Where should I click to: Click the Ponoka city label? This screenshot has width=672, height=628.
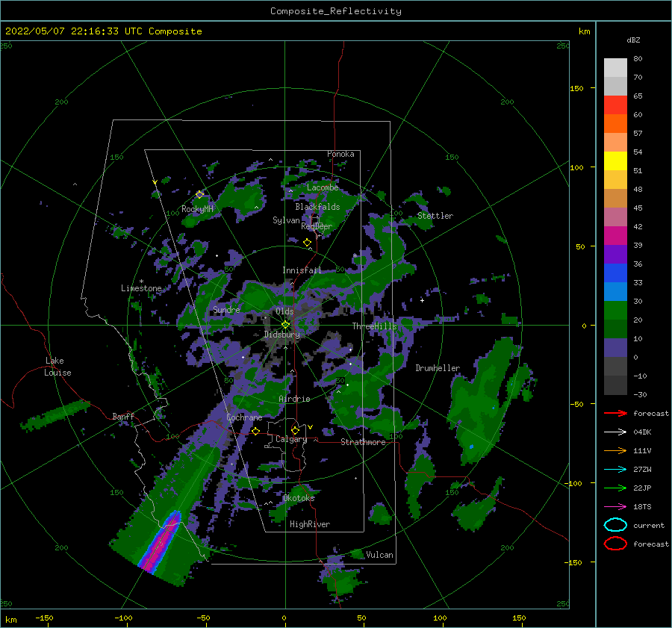pyautogui.click(x=340, y=154)
